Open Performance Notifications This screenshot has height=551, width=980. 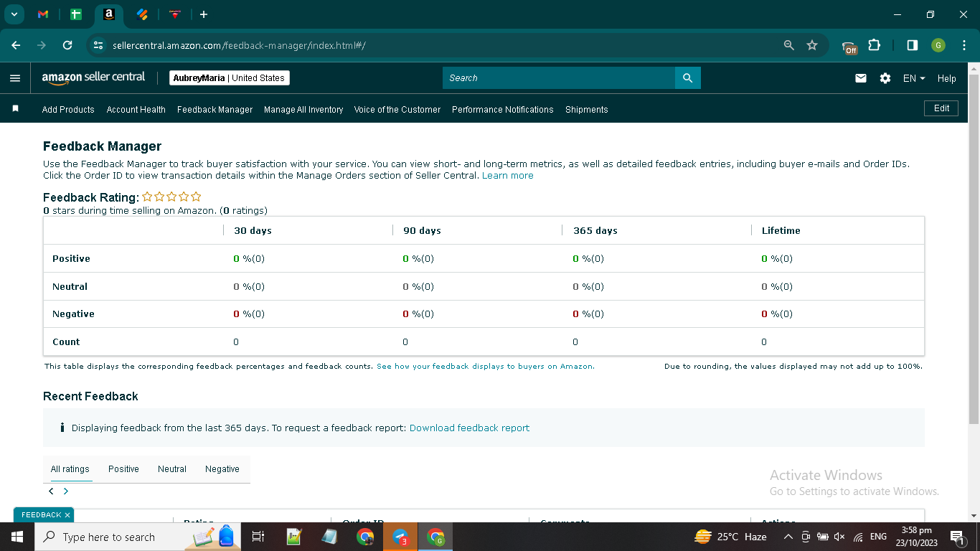[503, 110]
